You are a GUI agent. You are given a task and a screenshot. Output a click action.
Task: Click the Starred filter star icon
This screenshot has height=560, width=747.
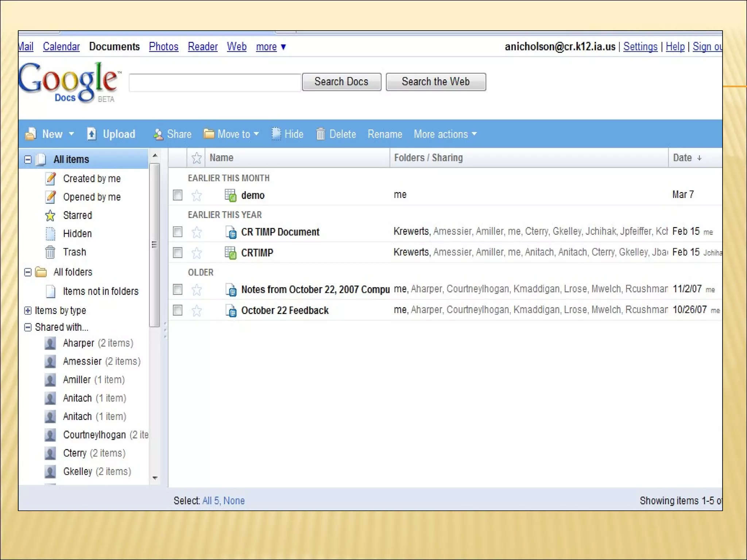(50, 215)
